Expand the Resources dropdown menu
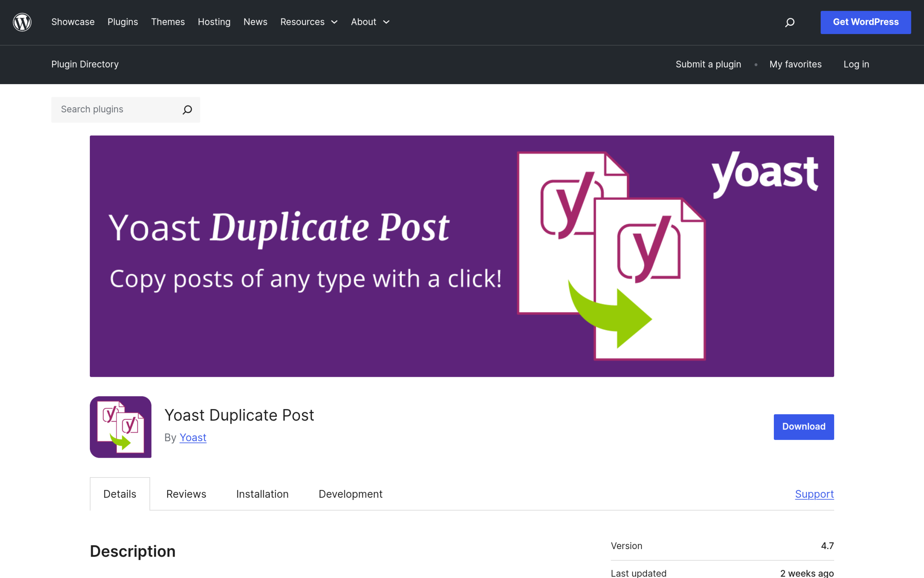The width and height of the screenshot is (924, 578). [309, 22]
